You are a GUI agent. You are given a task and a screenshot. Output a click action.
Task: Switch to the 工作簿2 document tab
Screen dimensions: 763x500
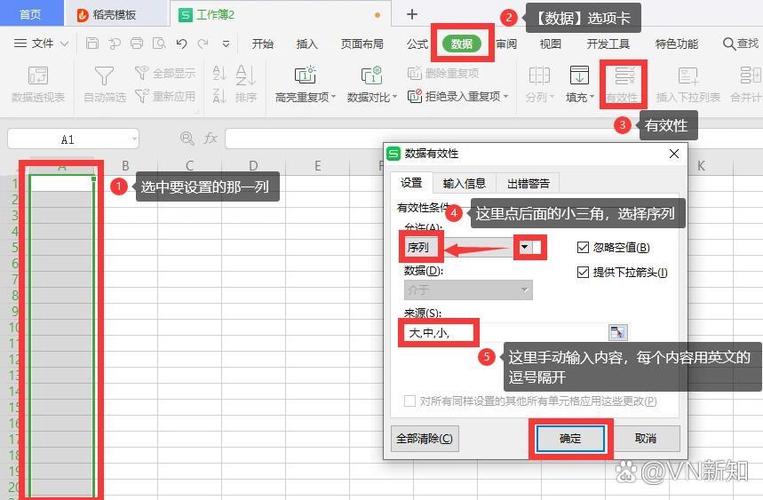tap(281, 15)
